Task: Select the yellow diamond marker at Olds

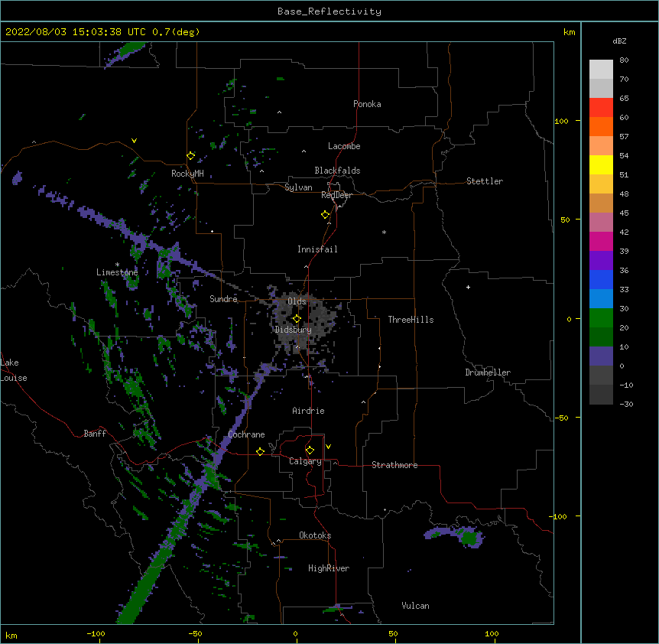Action: click(297, 319)
